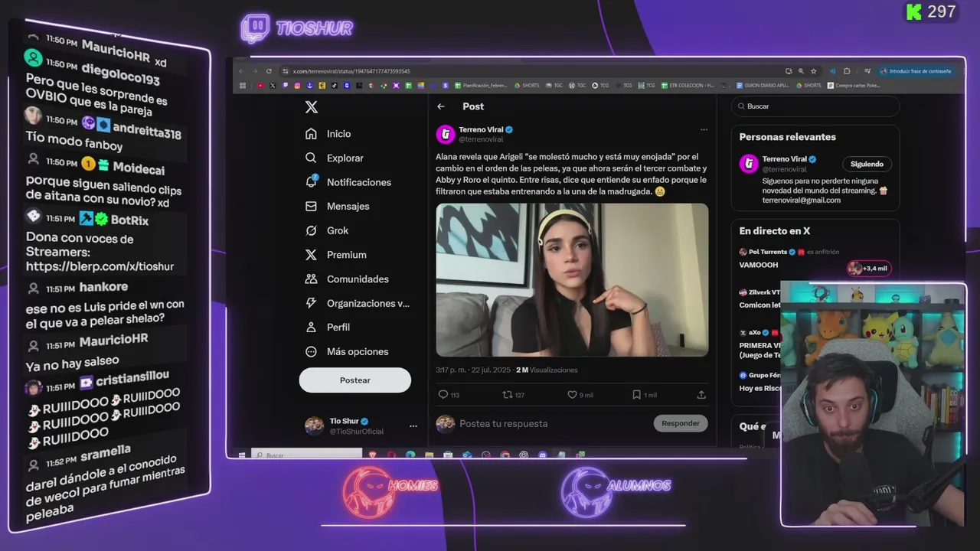Play the Alana video thumbnail

tap(572, 280)
